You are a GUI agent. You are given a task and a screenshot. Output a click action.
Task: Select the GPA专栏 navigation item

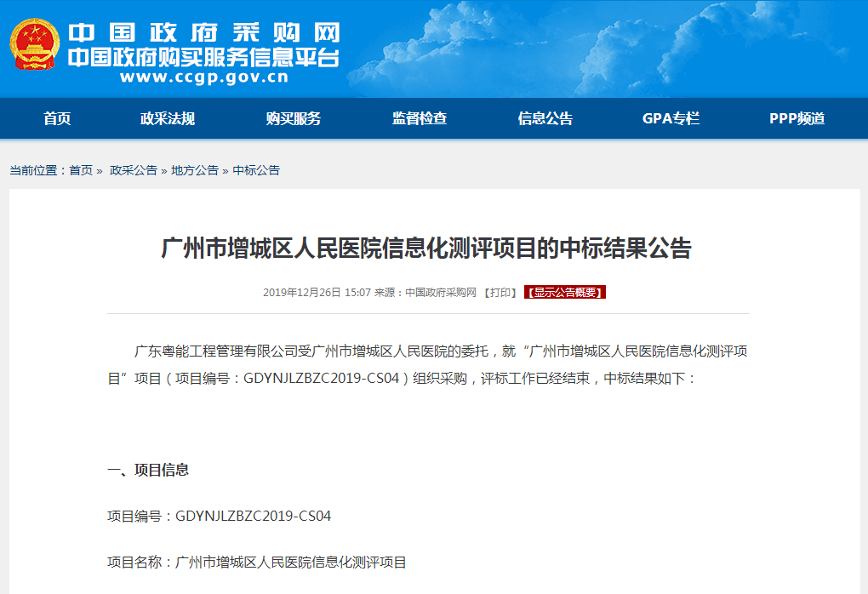(x=671, y=118)
